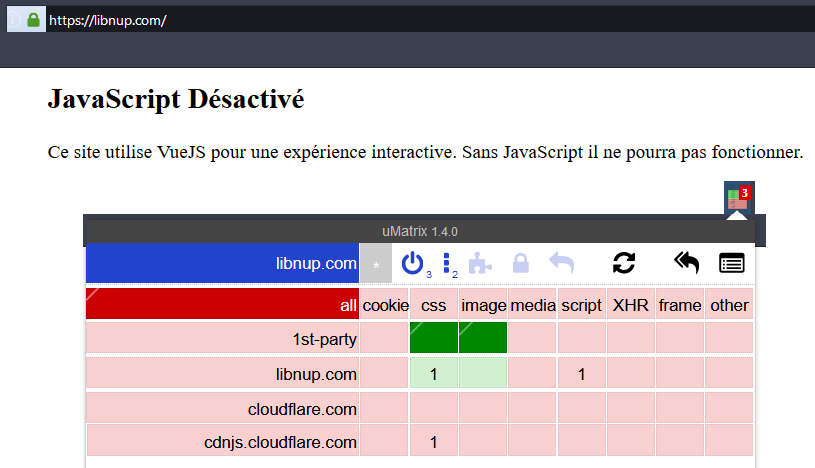Click the libnup.com css cell
Viewport: 815px width, 468px height.
[434, 373]
